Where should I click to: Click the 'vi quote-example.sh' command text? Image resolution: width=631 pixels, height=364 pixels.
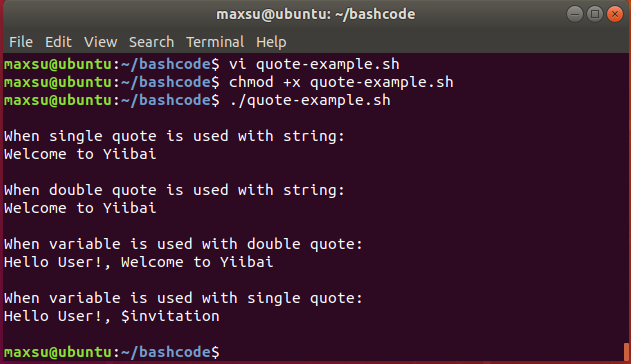314,64
